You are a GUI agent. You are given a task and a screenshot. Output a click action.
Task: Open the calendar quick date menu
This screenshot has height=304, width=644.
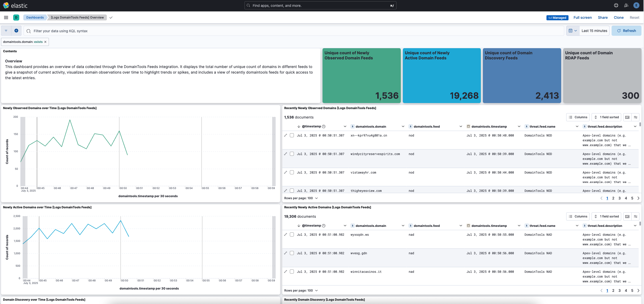(x=573, y=31)
